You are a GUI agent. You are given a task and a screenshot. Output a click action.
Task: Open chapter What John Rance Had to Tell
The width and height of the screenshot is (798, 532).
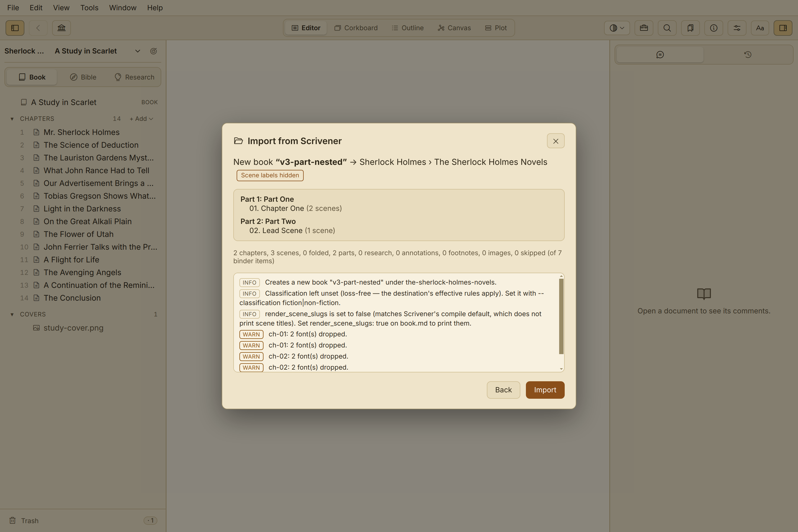pyautogui.click(x=83, y=170)
